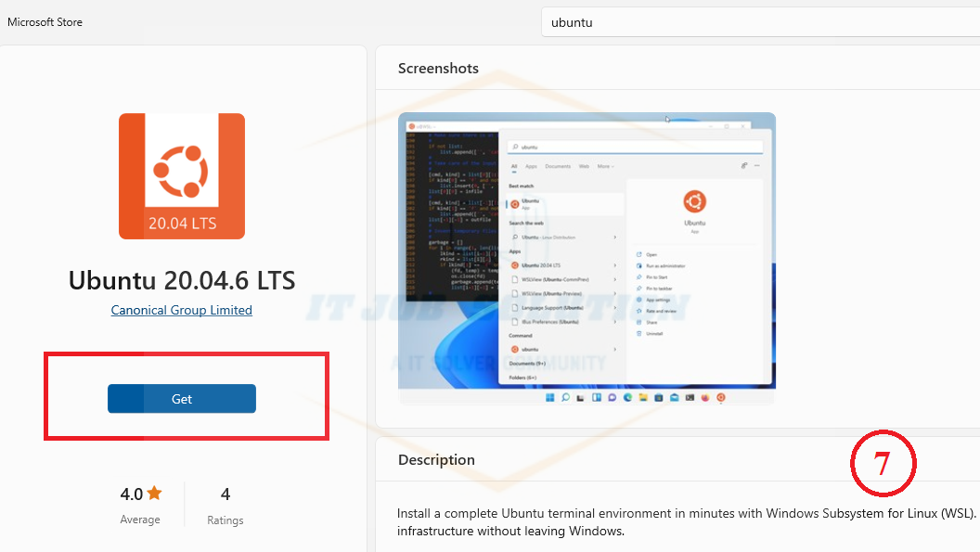Image resolution: width=980 pixels, height=552 pixels.
Task: Click the search box containing ubuntu
Action: tap(759, 22)
